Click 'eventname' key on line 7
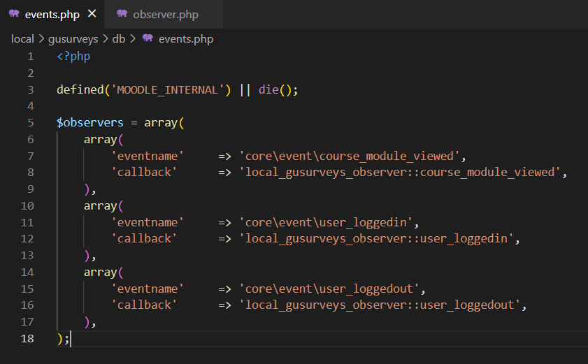The image size is (588, 364). pos(148,156)
